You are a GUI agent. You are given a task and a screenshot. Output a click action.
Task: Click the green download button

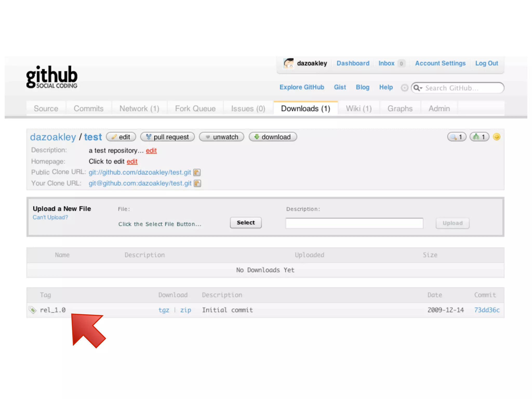tap(272, 137)
